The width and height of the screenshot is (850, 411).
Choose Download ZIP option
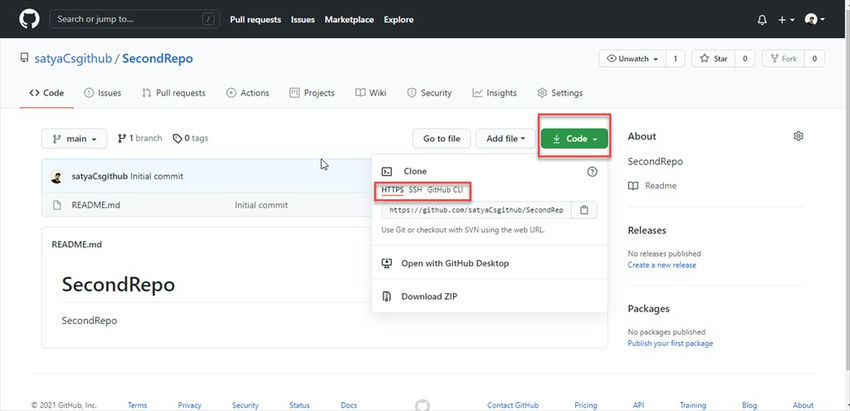coord(430,296)
